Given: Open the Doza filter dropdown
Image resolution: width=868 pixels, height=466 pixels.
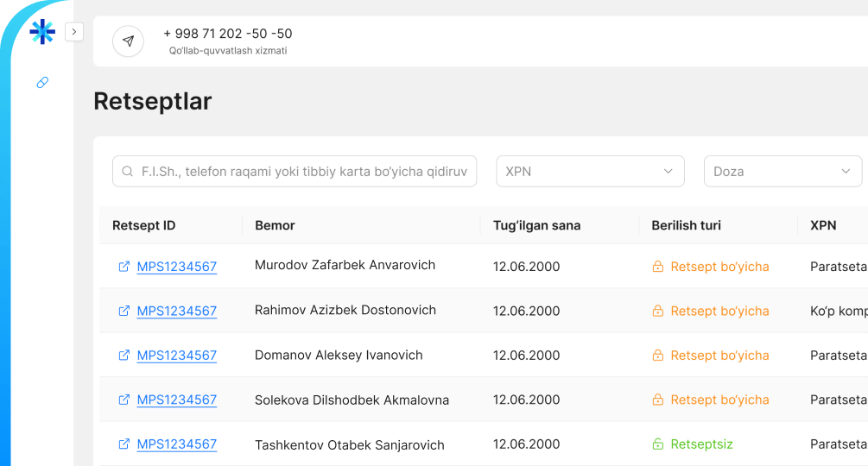Looking at the screenshot, I should 782,171.
